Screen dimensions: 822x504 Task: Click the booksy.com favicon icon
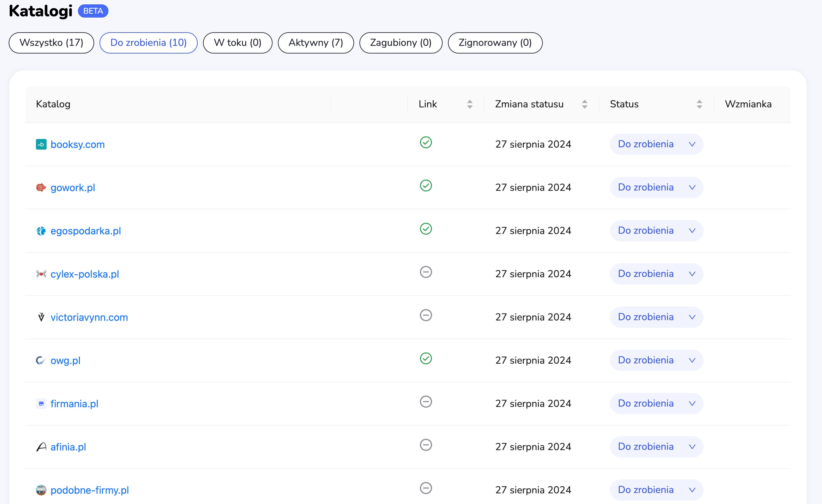(41, 144)
